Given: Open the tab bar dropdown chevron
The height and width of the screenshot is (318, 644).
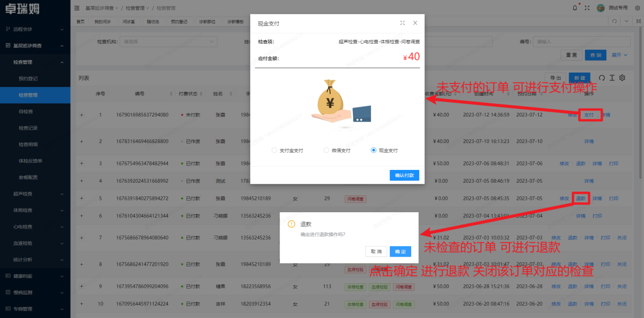Looking at the screenshot, I should (x=626, y=21).
